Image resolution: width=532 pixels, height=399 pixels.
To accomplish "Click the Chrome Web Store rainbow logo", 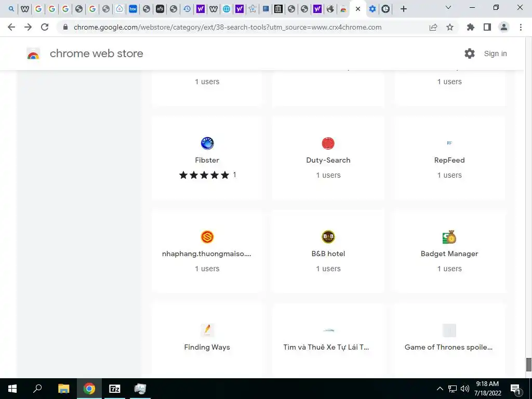I will [x=33, y=54].
